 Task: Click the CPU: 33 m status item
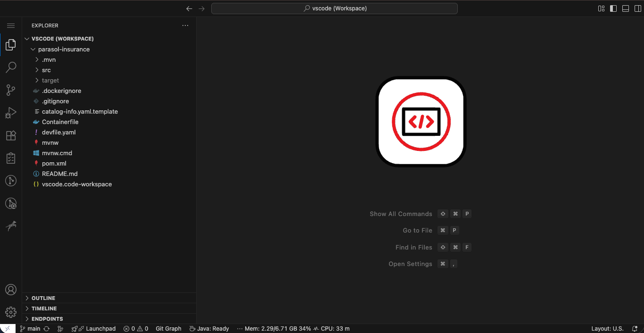pos(332,329)
